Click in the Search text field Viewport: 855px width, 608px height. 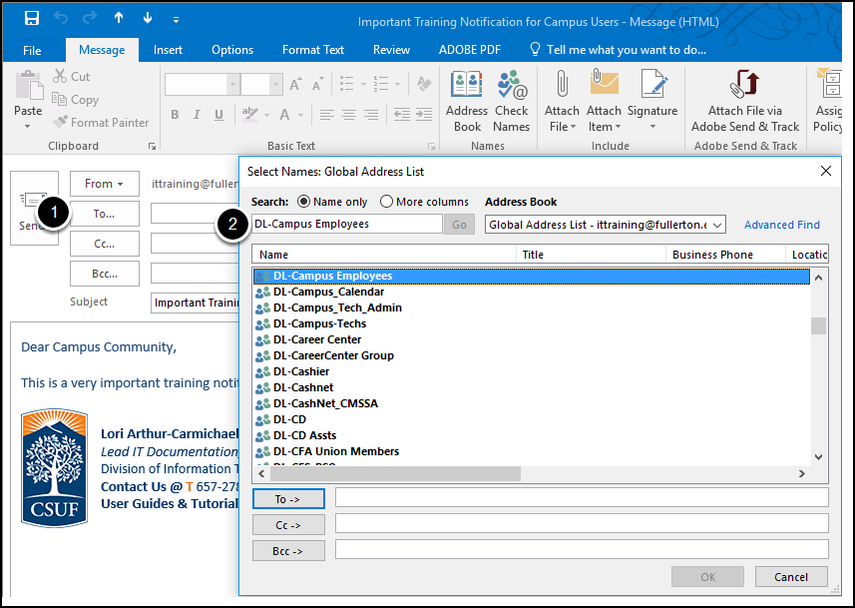coord(347,224)
